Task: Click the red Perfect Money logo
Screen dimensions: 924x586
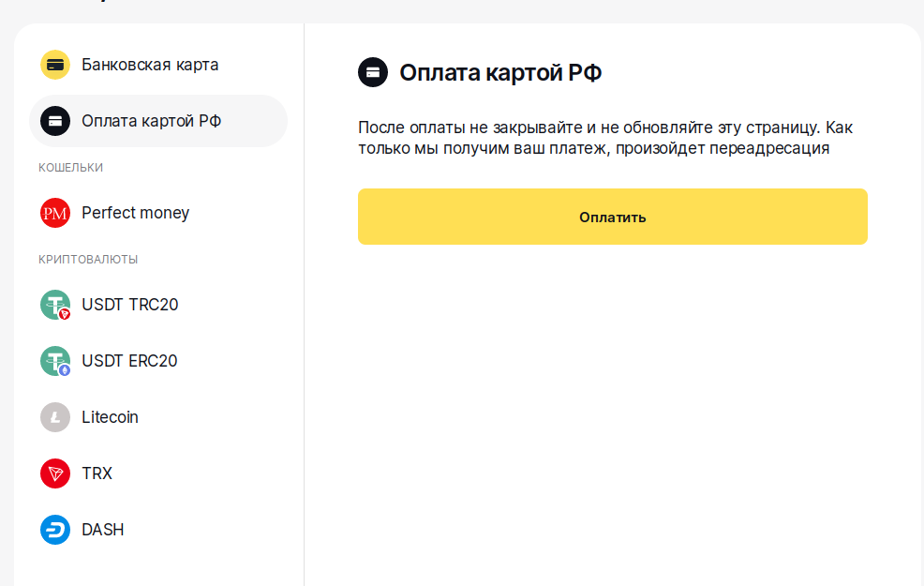Action: 55,213
